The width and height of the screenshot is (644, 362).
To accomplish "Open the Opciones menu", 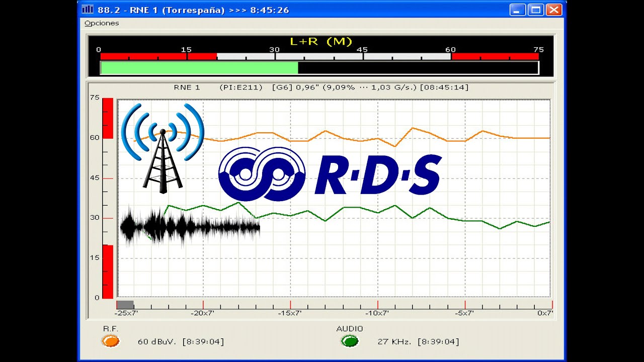I will [102, 23].
